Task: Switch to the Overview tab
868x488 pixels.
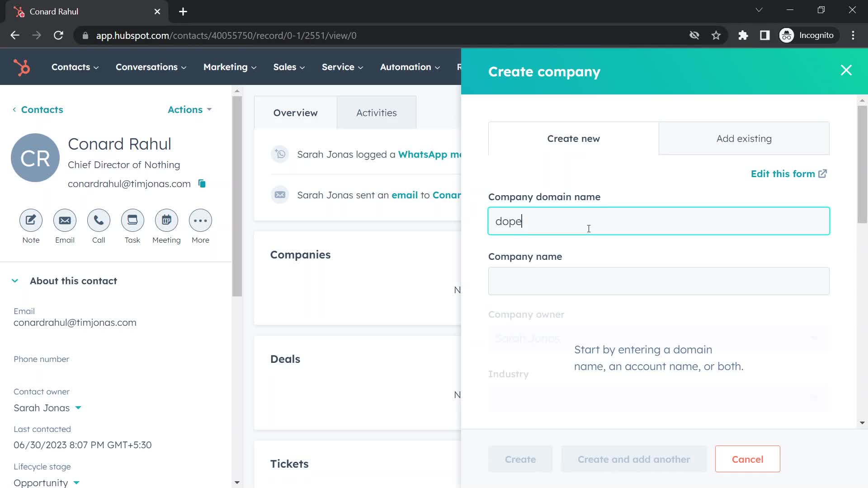Action: tap(296, 113)
